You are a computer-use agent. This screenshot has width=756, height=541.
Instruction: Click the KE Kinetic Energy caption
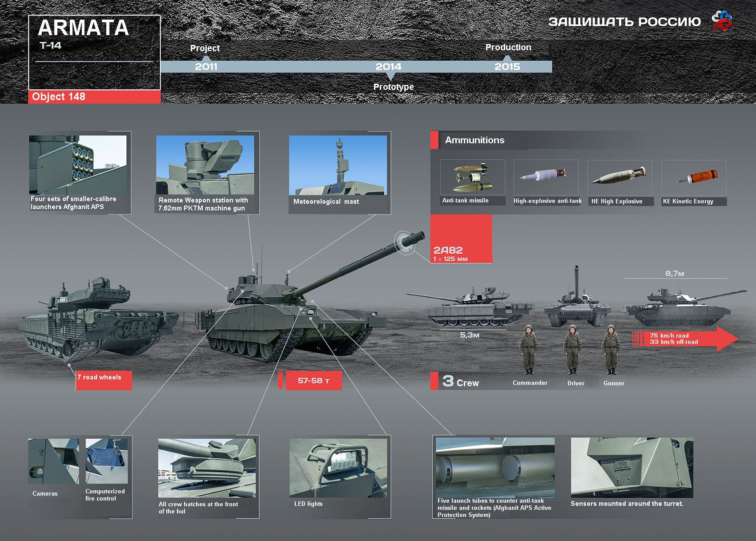pyautogui.click(x=688, y=202)
